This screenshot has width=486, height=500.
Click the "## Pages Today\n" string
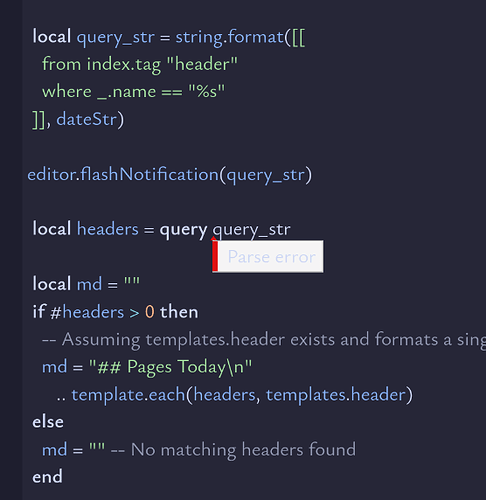click(x=170, y=367)
